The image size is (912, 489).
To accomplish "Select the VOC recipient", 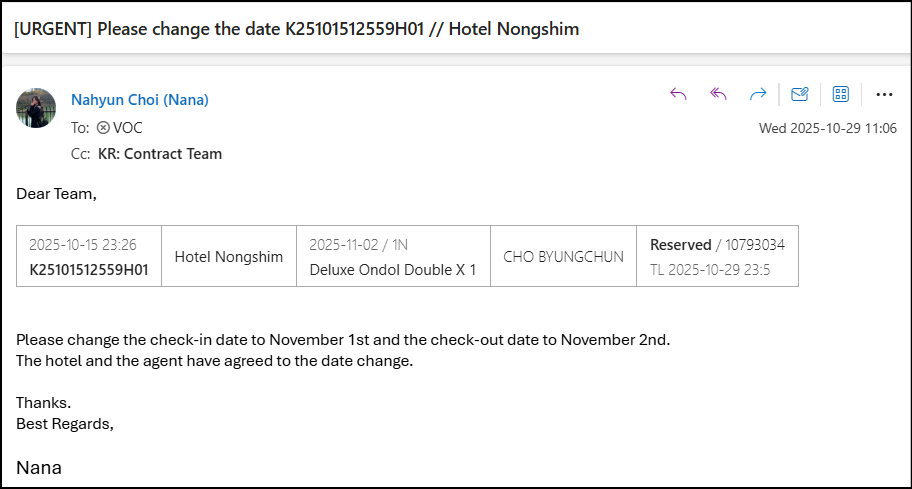I will tap(128, 128).
